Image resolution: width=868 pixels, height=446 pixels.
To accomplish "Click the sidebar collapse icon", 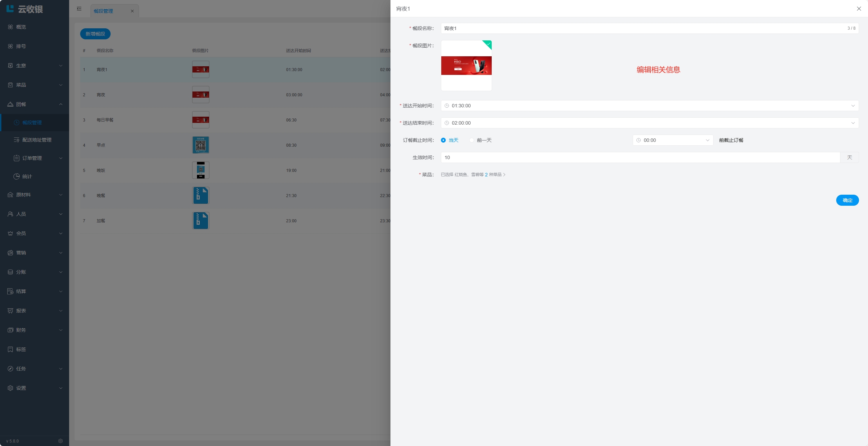I will coord(79,9).
